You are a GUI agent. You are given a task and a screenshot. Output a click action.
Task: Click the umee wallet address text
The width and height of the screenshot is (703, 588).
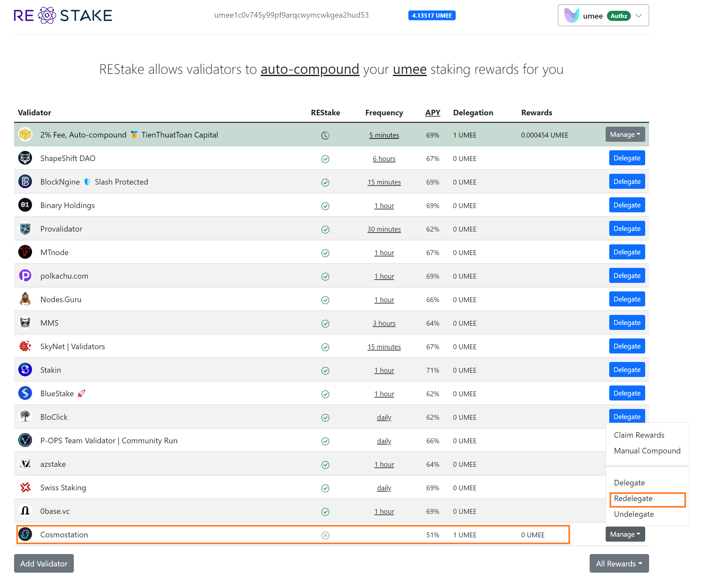[x=291, y=15]
